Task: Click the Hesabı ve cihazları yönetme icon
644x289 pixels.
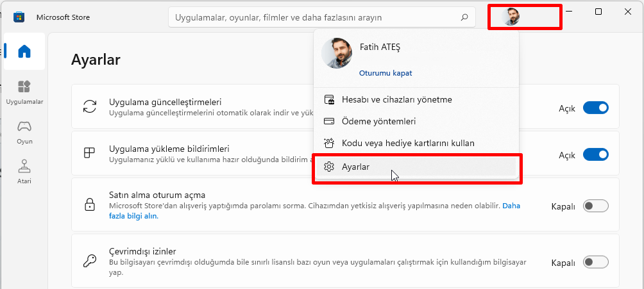Action: point(329,99)
